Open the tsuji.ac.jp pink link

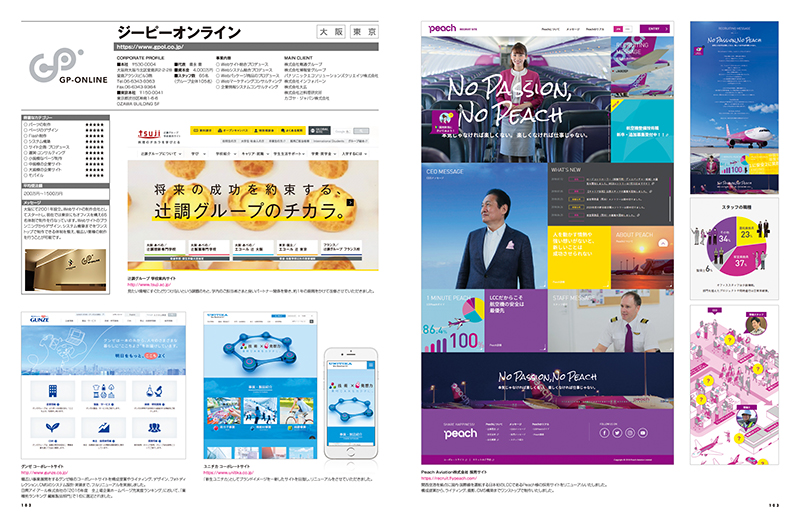click(148, 285)
